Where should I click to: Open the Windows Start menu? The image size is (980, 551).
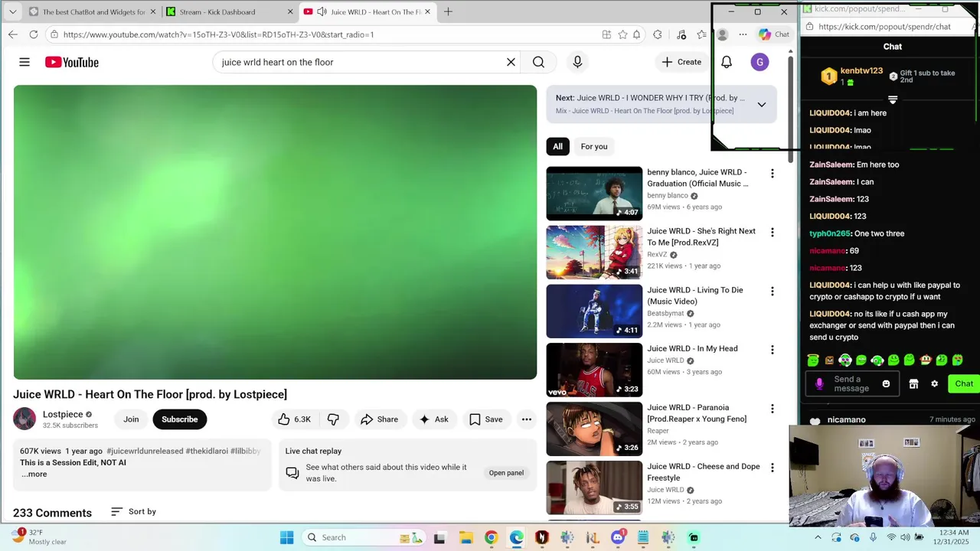pyautogui.click(x=286, y=537)
